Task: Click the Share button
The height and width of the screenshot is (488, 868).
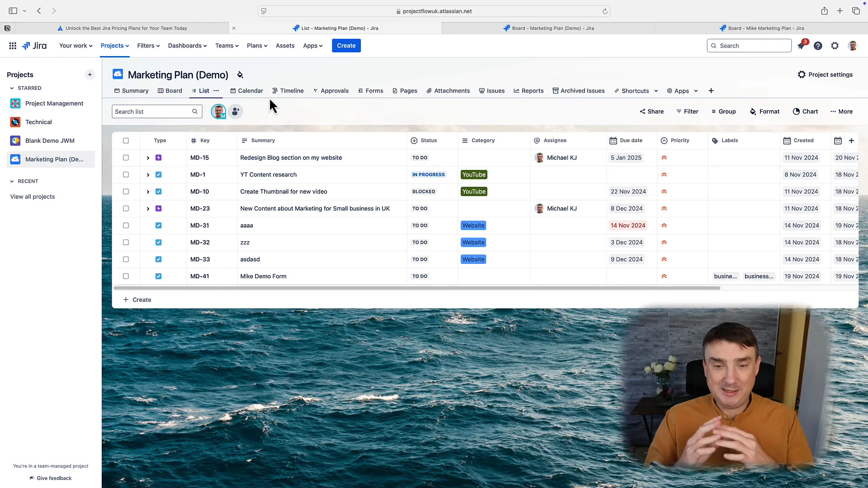Action: [x=651, y=112]
